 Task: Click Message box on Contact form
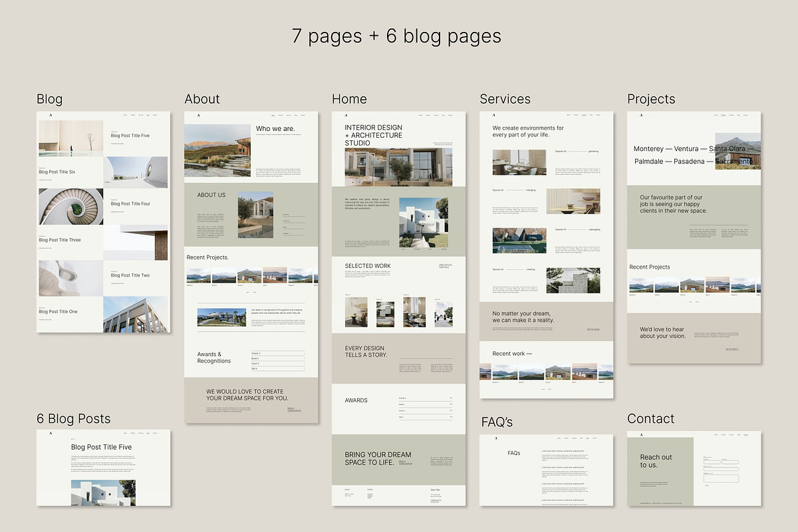tap(721, 478)
